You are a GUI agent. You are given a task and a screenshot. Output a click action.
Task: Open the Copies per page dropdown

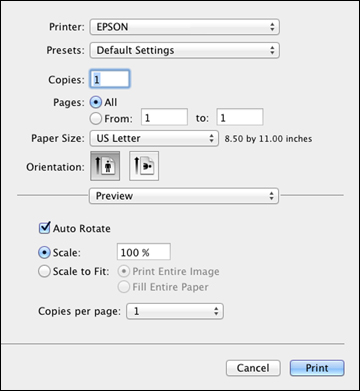click(175, 311)
